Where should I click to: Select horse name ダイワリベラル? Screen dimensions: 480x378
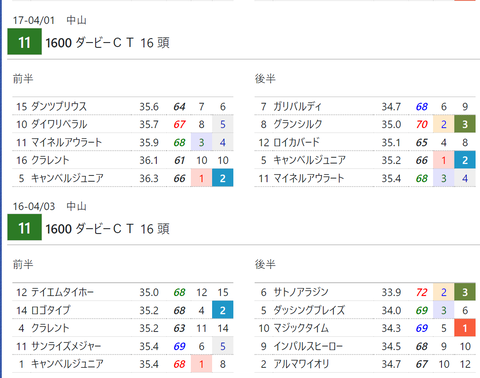click(x=59, y=124)
